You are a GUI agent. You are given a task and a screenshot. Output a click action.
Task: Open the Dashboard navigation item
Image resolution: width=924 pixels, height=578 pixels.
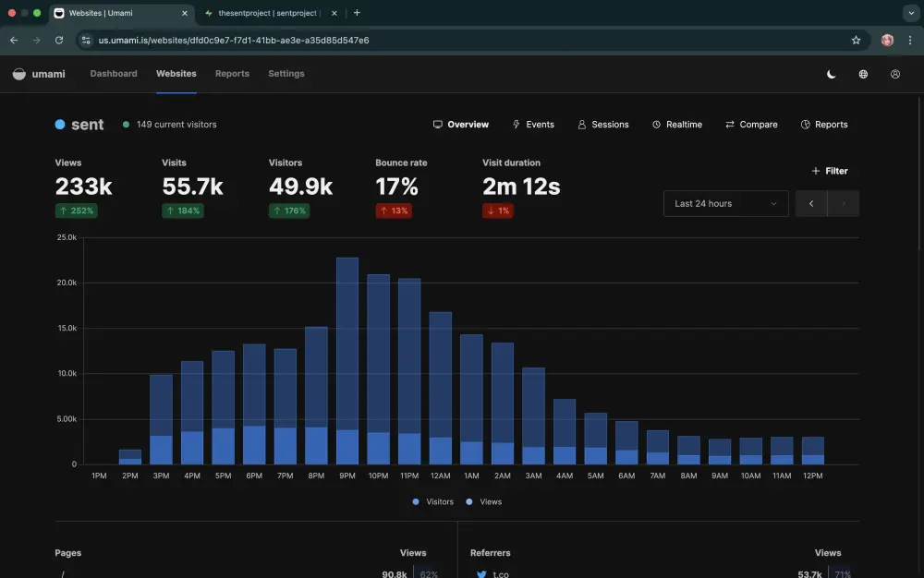tap(114, 74)
